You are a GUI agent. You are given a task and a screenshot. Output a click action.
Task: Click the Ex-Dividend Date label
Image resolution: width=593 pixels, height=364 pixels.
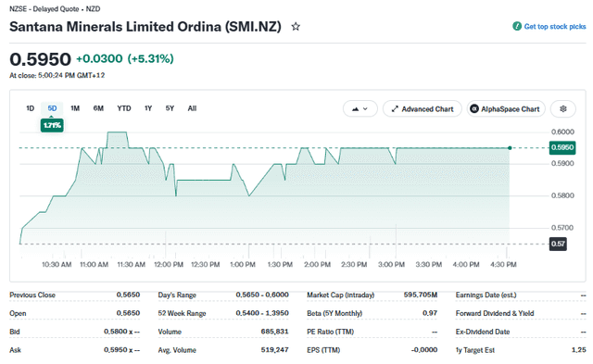pyautogui.click(x=483, y=332)
